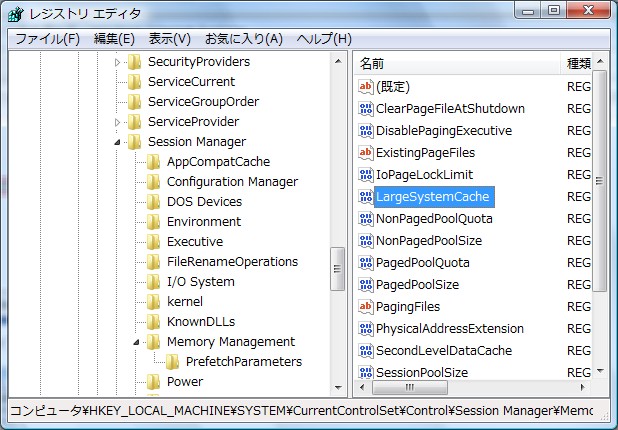
Task: Collapse the Session Manager tree node
Action: click(117, 142)
